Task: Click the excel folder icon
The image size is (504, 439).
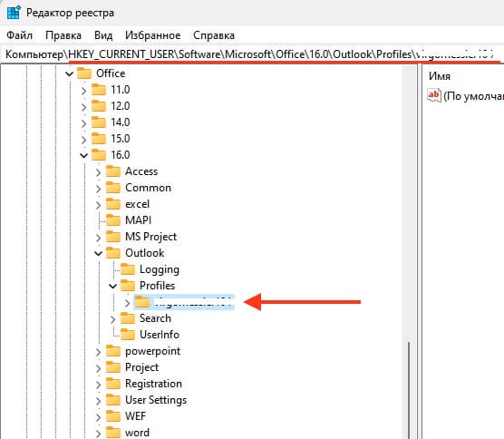Action: [113, 204]
